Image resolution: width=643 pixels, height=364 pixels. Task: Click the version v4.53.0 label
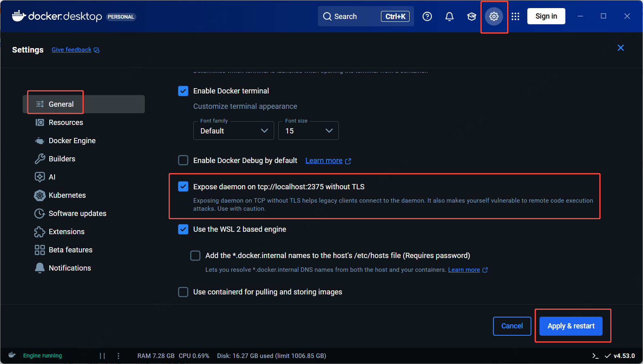pos(624,356)
